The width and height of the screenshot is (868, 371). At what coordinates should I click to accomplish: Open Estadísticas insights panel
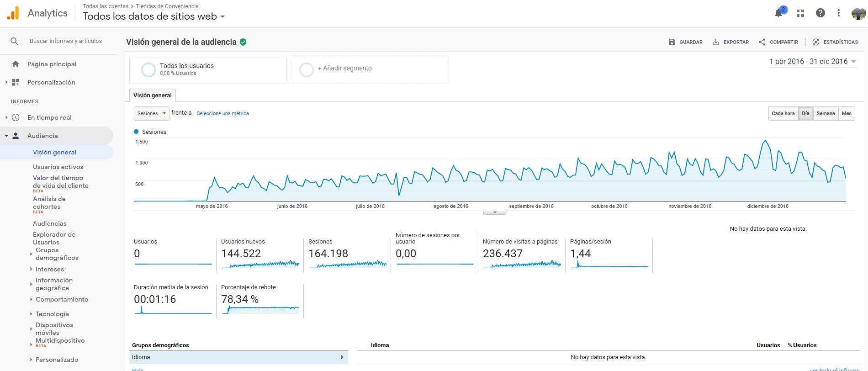click(835, 42)
